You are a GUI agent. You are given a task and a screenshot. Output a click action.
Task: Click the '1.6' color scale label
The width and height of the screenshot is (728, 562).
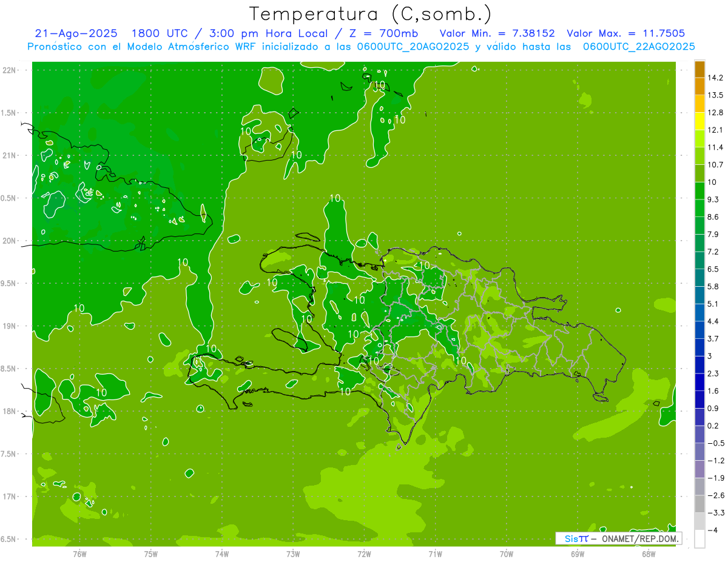(x=713, y=391)
